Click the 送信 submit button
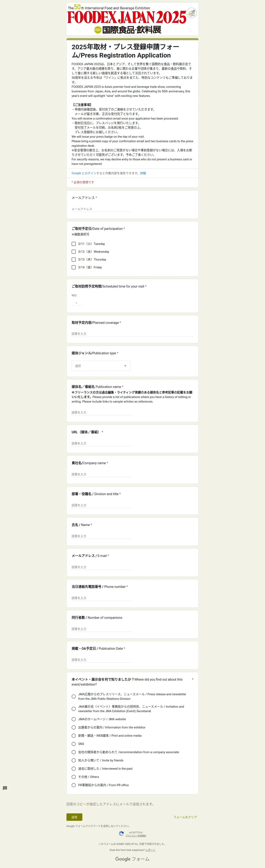Image resolution: width=265 pixels, height=868 pixels. [x=74, y=817]
